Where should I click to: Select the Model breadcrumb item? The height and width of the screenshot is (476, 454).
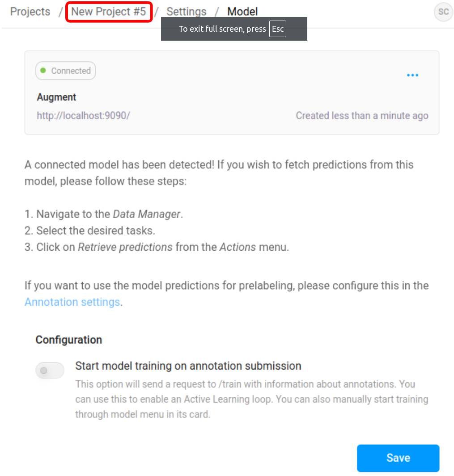pyautogui.click(x=242, y=12)
